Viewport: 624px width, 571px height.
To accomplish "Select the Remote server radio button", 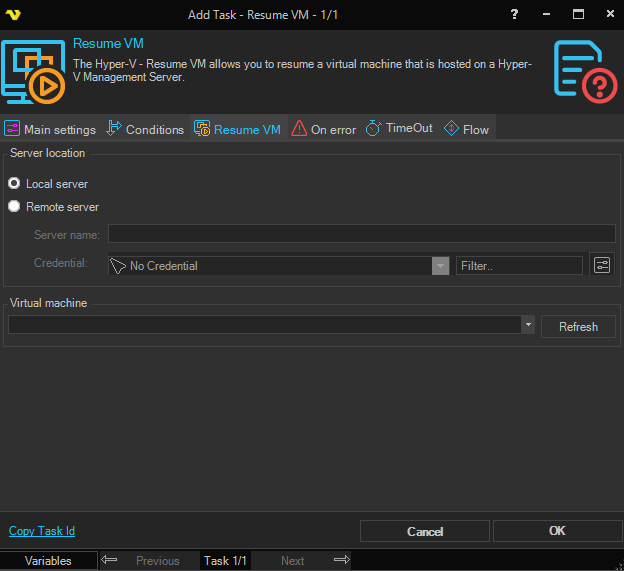I will [x=15, y=207].
